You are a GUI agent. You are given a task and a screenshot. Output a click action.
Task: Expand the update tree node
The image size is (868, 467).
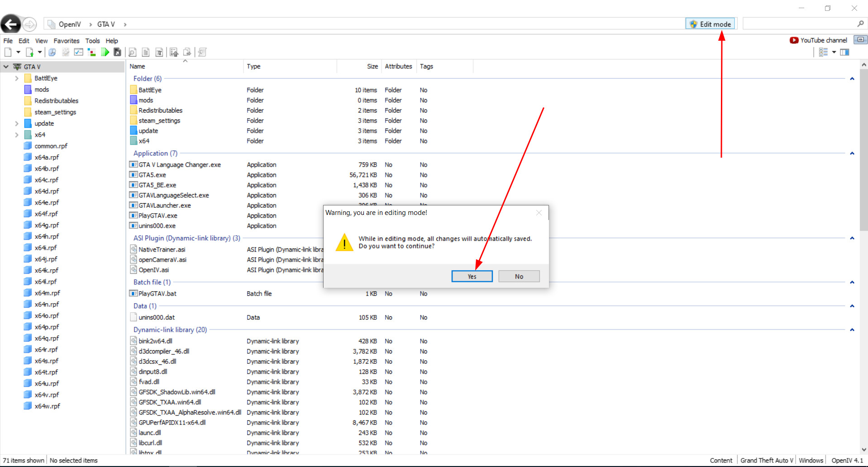click(17, 124)
